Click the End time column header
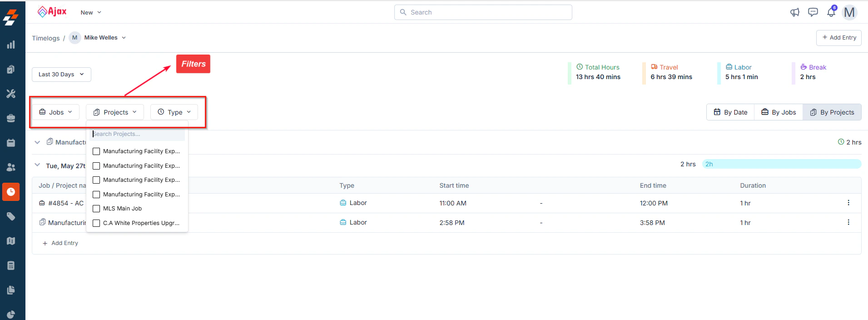This screenshot has height=320, width=868. tap(653, 185)
